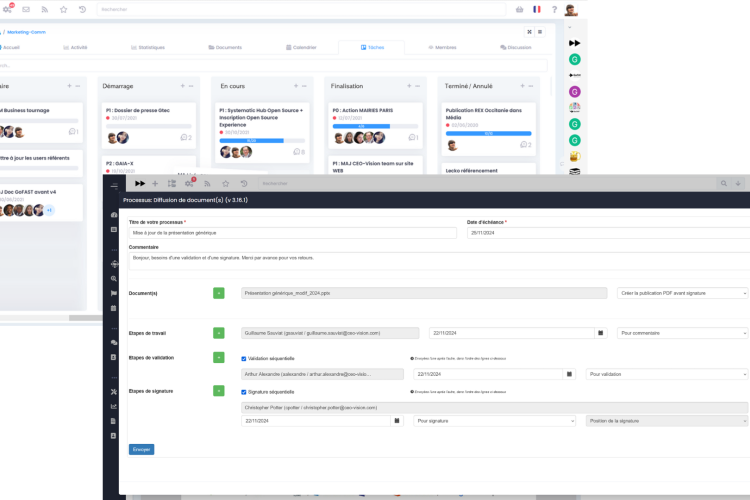The image size is (750, 500).
Task: Open the RSS feed icon in top bar
Action: [44, 9]
